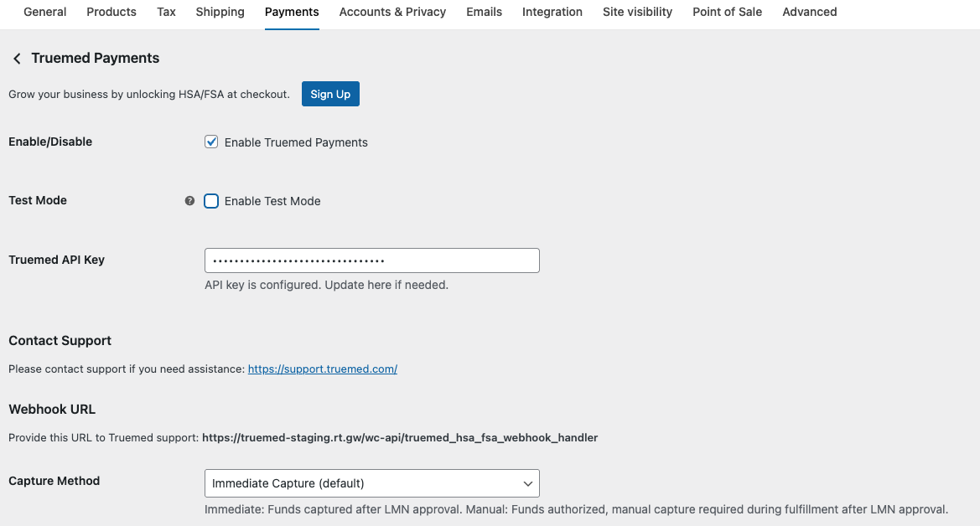980x526 pixels.
Task: Go to the Advanced settings tab
Action: (809, 12)
